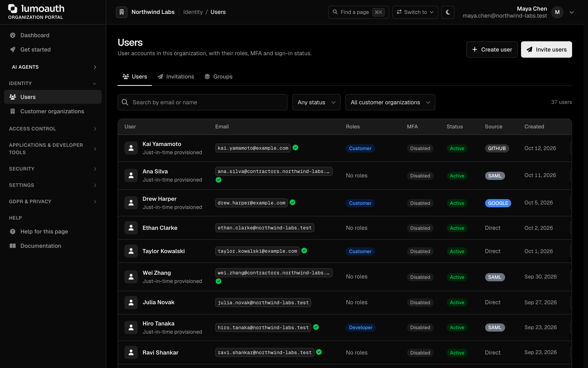Click the lumoauth logo icon
This screenshot has height=368, width=588.
pyautogui.click(x=13, y=9)
